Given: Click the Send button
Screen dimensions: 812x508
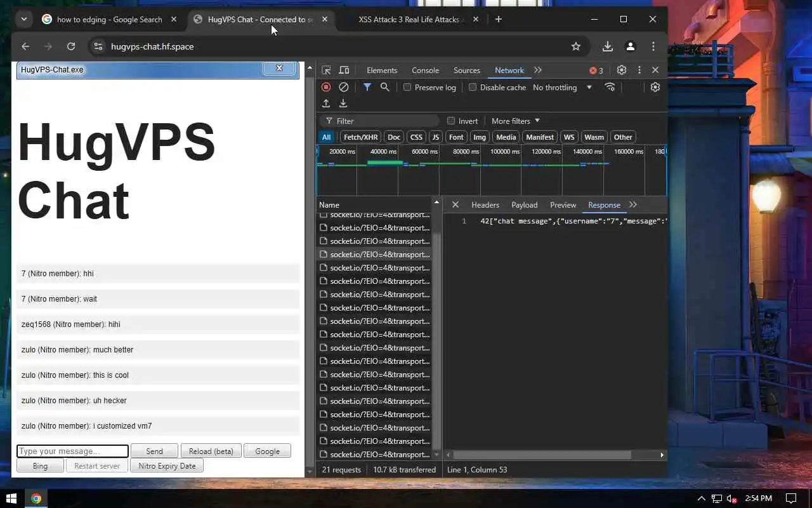Looking at the screenshot, I should point(154,451).
